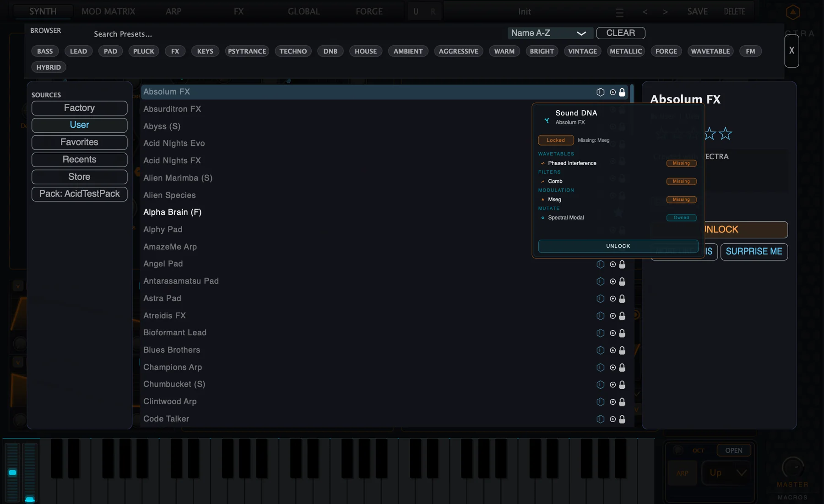Screen dimensions: 824x504
Task: Rate Absolum FX with the last star
Action: tap(725, 134)
